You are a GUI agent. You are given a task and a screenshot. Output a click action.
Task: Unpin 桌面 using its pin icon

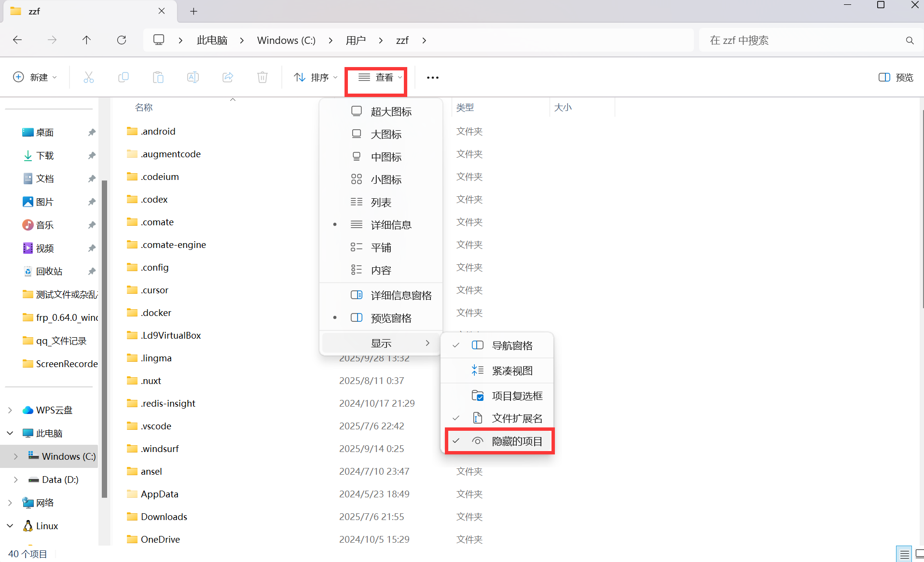[92, 132]
